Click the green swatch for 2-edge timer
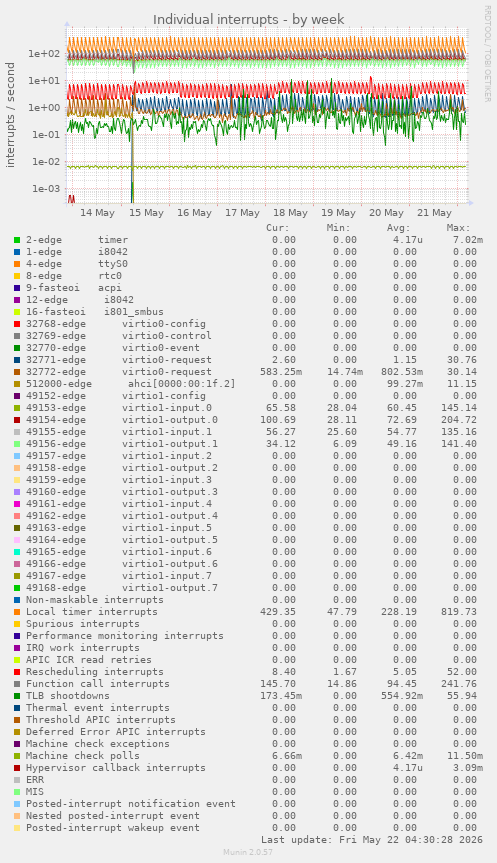The image size is (497, 863). click(17, 240)
